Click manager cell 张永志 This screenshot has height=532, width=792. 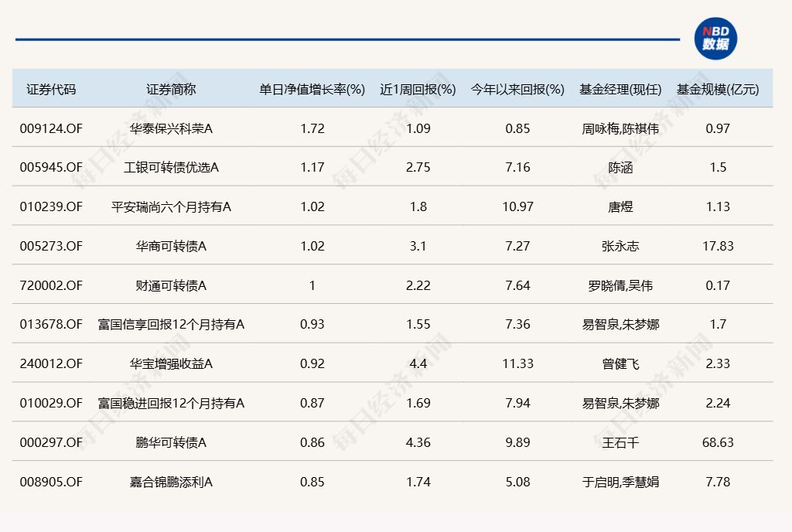[620, 247]
